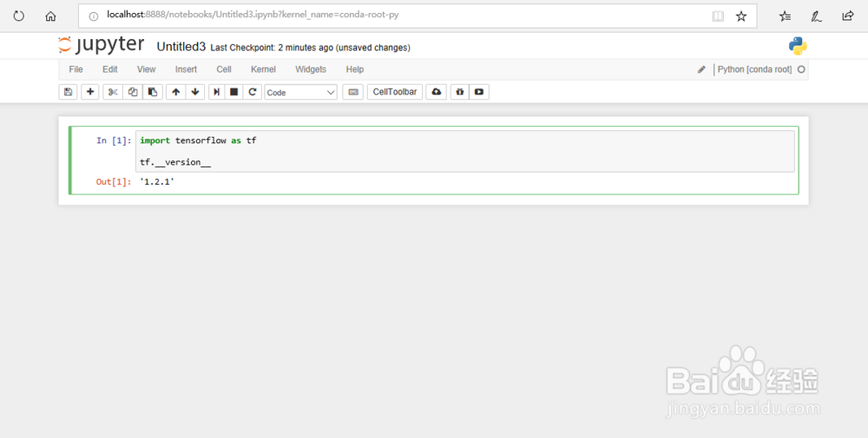Click the cloud upload toolbar icon

click(437, 92)
